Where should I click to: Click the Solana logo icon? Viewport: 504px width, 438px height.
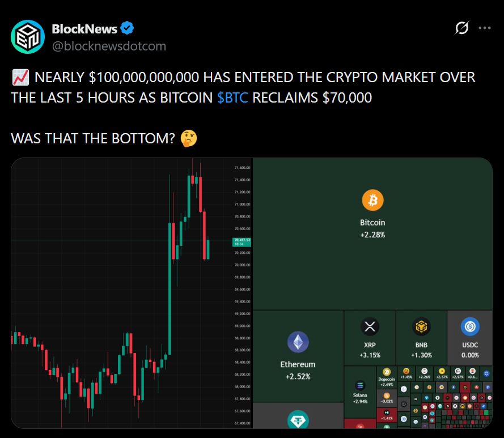pyautogui.click(x=359, y=385)
